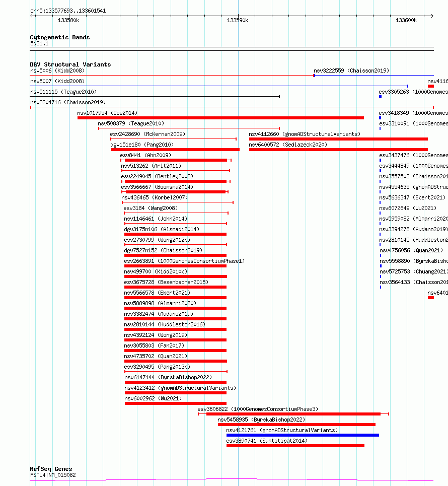Open nsv4392124 (Wong2019) variant
The width and height of the screenshot is (448, 486).
click(156, 335)
